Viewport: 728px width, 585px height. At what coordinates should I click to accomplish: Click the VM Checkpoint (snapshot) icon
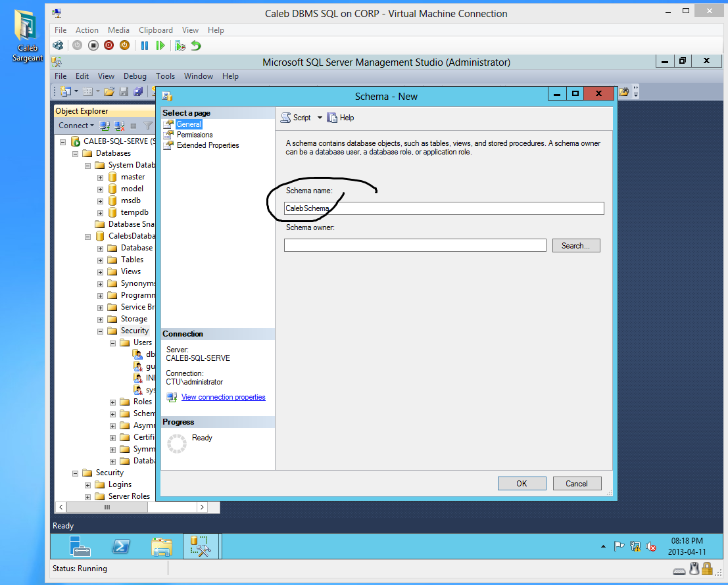[x=180, y=45]
